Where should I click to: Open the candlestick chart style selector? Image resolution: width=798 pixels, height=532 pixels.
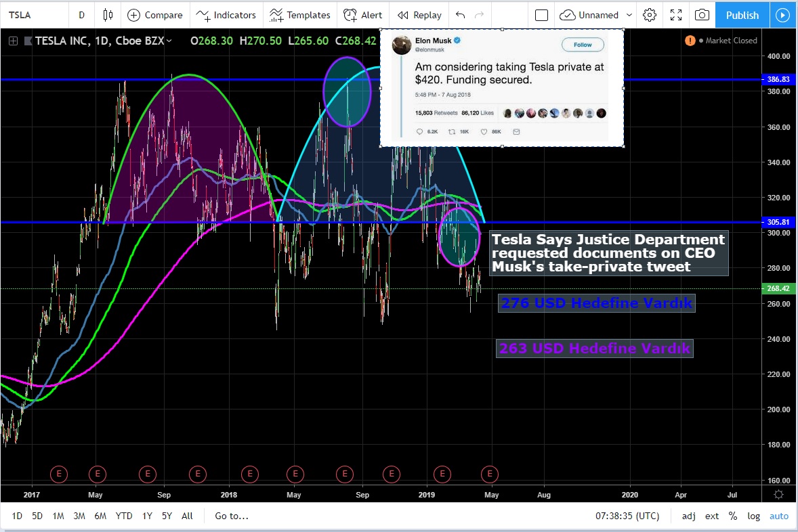(x=108, y=15)
